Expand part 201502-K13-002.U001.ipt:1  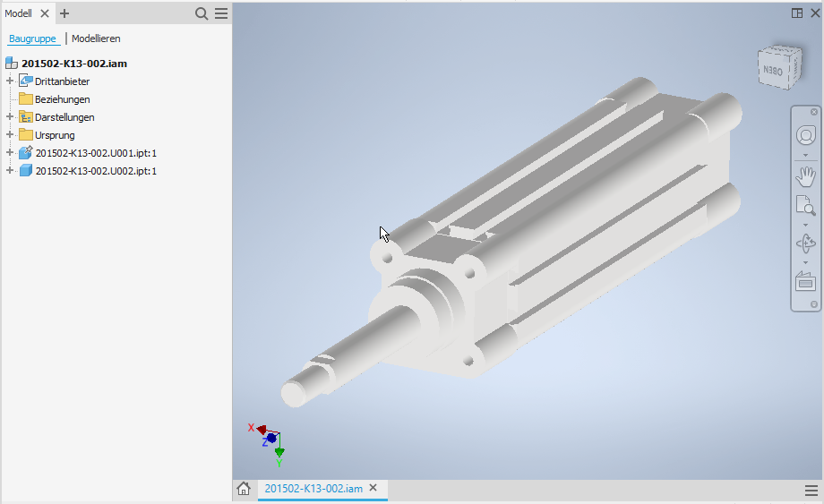[x=10, y=153]
